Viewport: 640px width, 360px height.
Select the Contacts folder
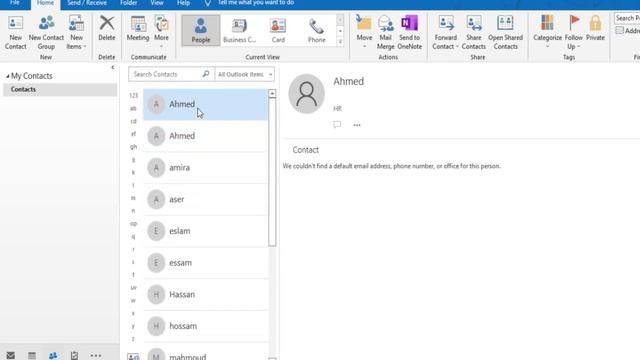coord(60,89)
